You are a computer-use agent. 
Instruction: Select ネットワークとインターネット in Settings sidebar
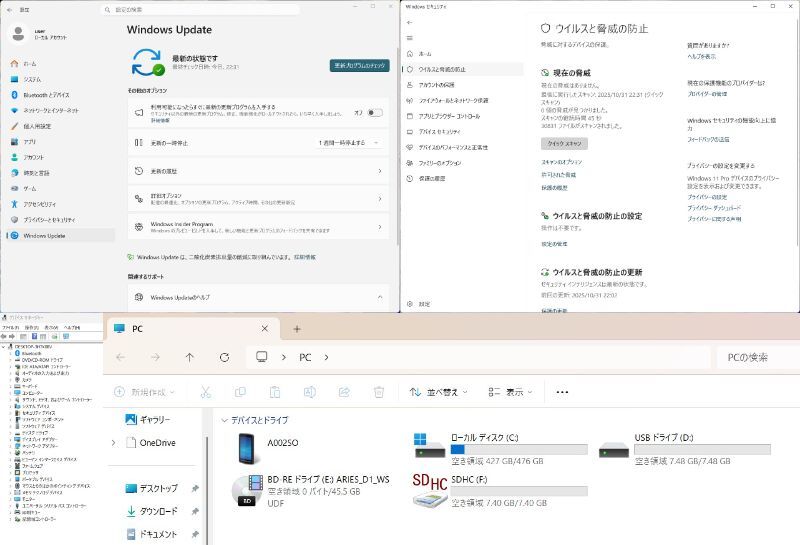click(x=60, y=110)
